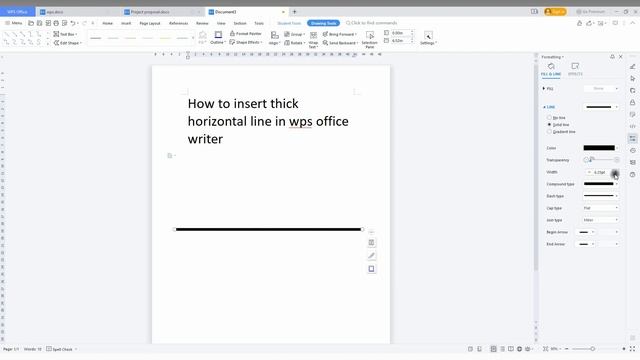Click the new tab plus button
Screen dimensions: 640x360
click(x=294, y=12)
